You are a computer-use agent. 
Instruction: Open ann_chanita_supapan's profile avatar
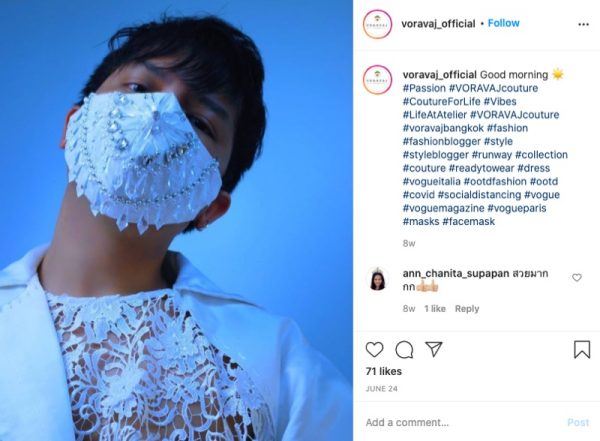point(377,279)
